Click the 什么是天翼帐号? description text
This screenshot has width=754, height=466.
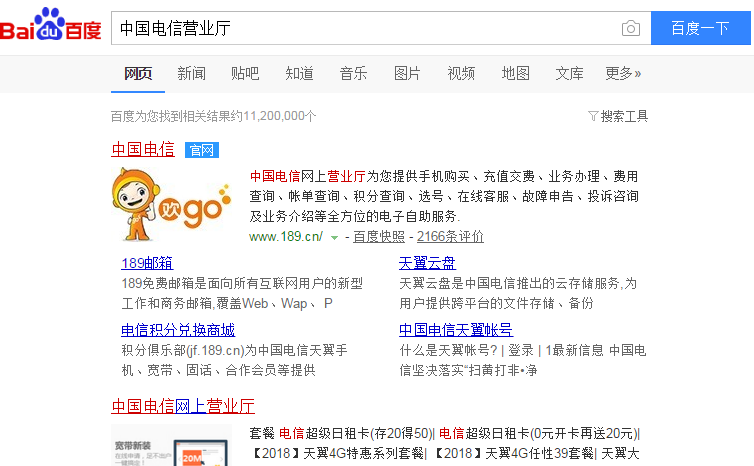(523, 360)
